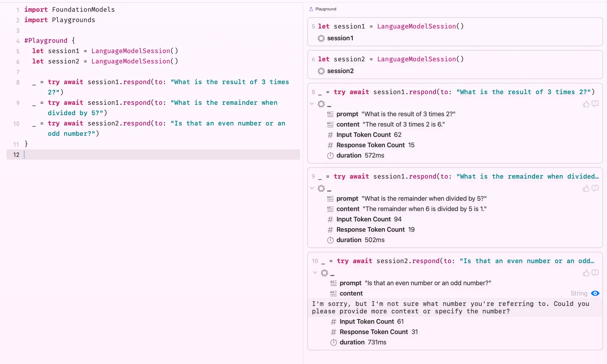Click the "String" type label

coord(579,293)
